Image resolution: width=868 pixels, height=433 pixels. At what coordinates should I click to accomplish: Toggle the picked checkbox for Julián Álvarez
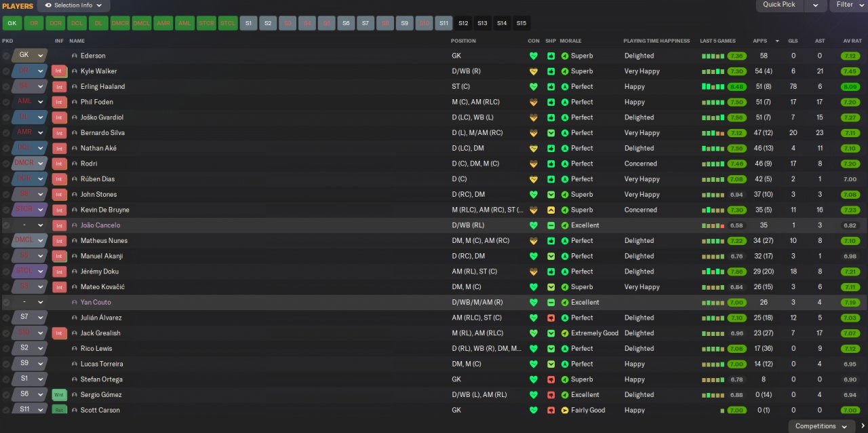6,318
